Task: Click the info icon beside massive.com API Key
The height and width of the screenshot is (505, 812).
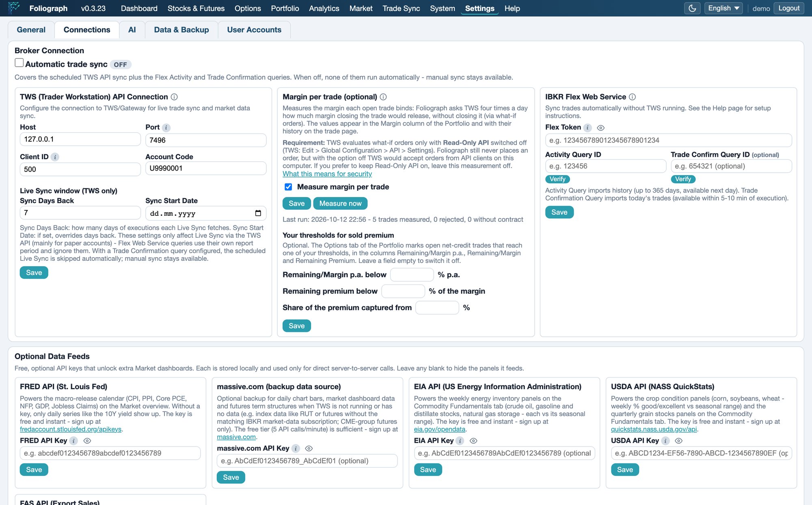Action: [296, 449]
